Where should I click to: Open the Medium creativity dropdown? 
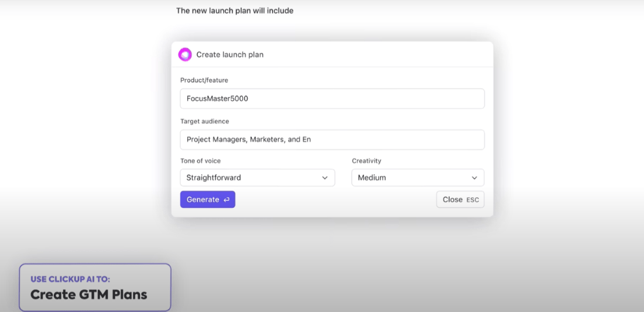point(417,178)
